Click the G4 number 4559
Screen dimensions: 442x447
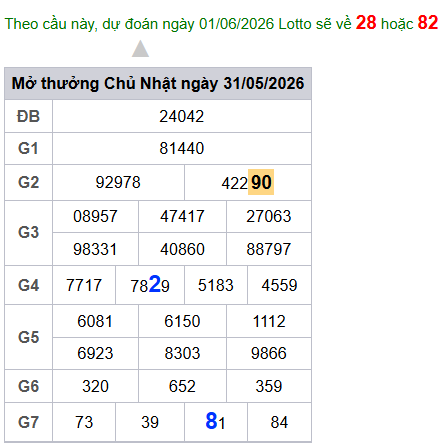pyautogui.click(x=279, y=285)
